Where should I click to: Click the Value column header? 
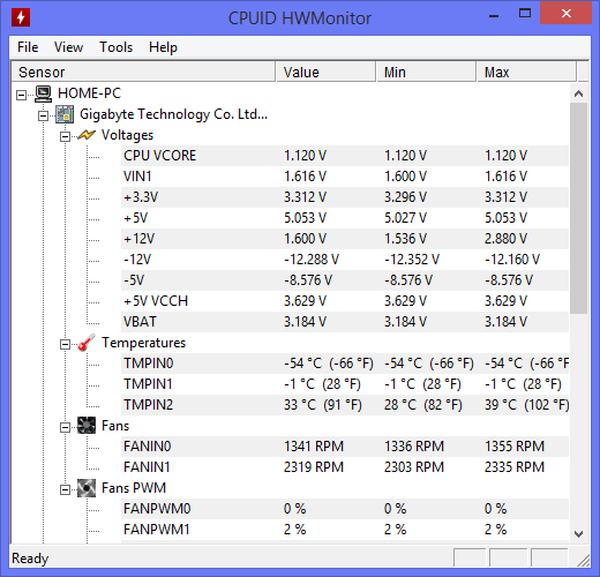click(x=325, y=72)
